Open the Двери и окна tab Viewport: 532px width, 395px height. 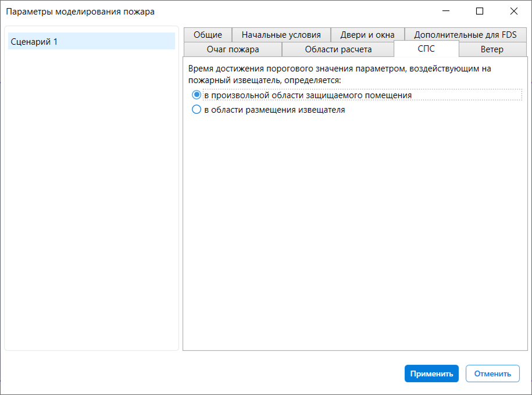click(x=367, y=35)
